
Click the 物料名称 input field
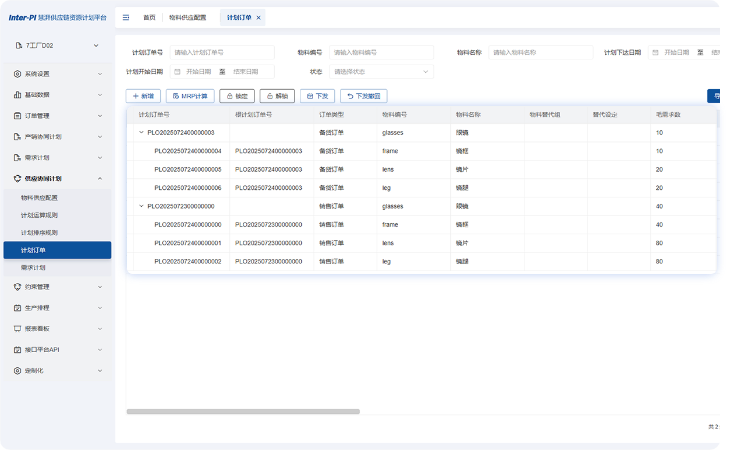tap(538, 52)
